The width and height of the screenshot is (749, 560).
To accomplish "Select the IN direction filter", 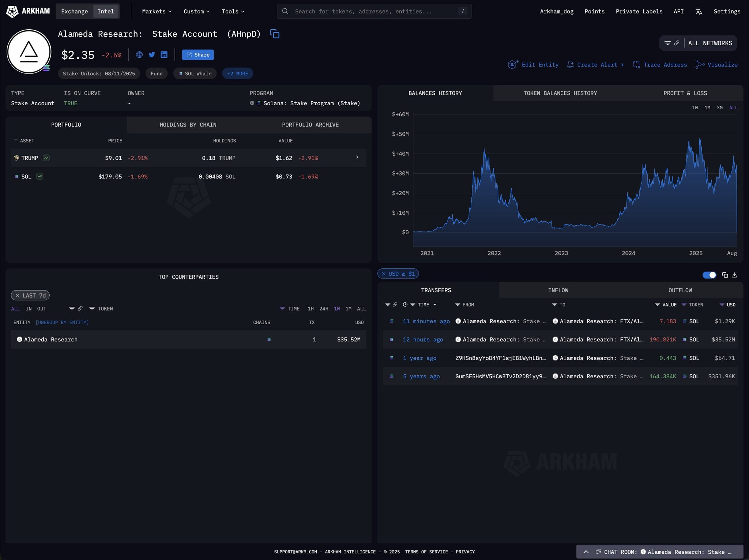I will 29,309.
